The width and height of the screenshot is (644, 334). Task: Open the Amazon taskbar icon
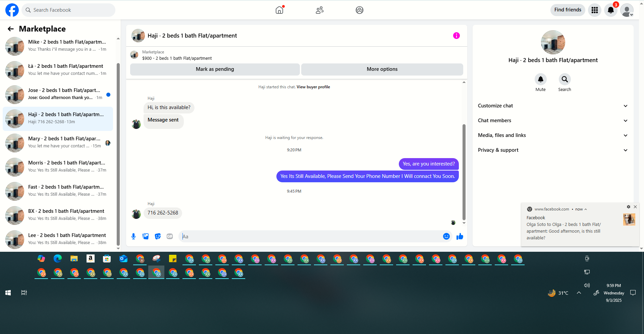click(91, 258)
